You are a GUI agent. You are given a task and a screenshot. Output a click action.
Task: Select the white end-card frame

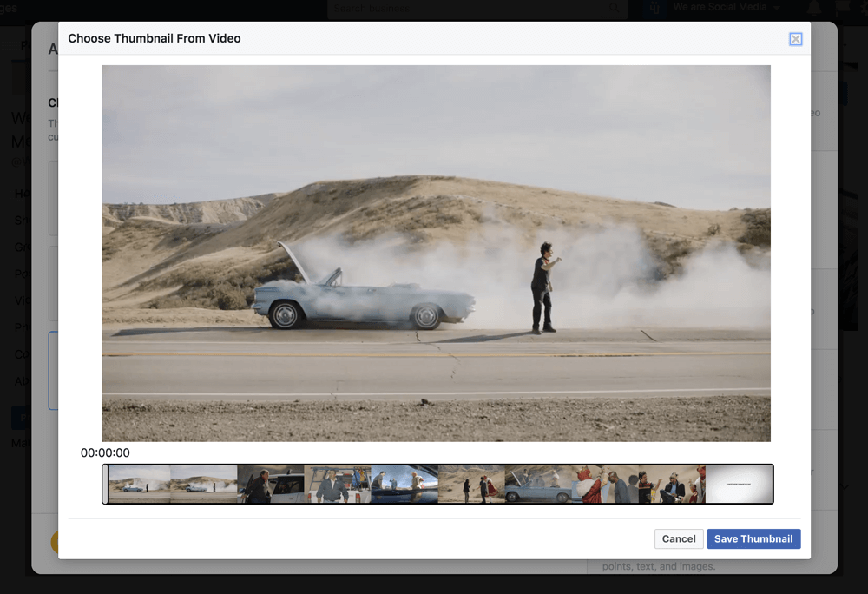click(739, 485)
